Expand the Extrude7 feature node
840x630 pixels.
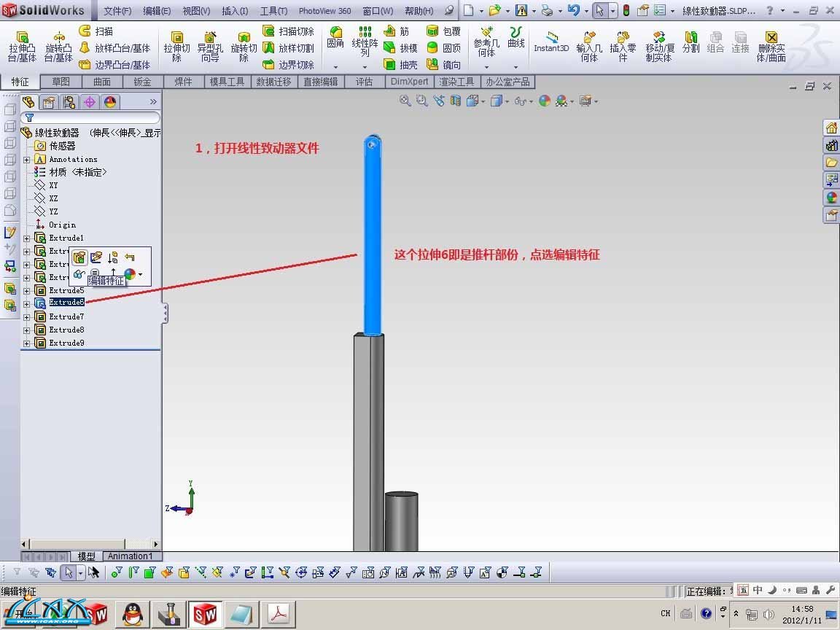[27, 317]
